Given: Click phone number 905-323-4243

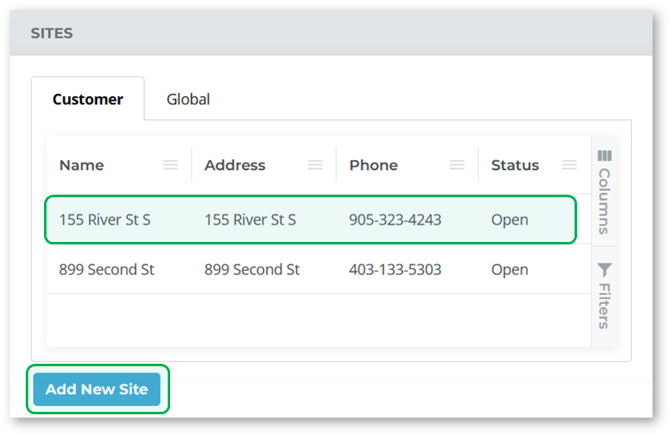Looking at the screenshot, I should (395, 220).
